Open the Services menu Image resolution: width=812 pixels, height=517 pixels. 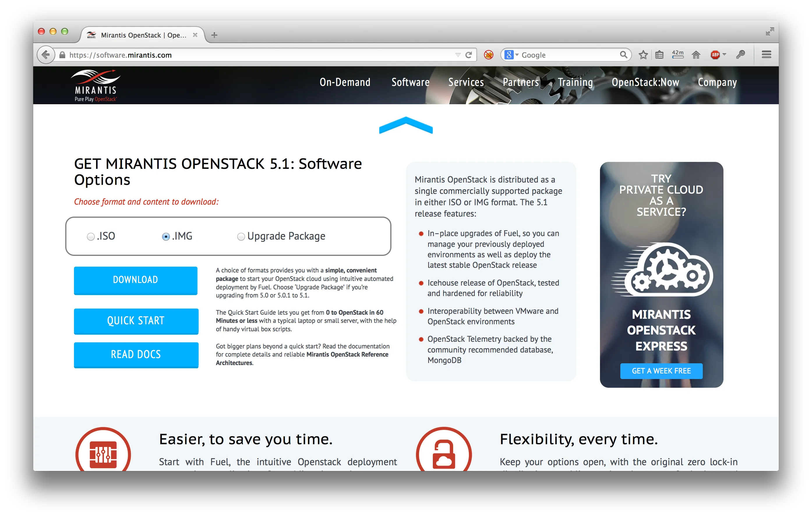tap(466, 82)
